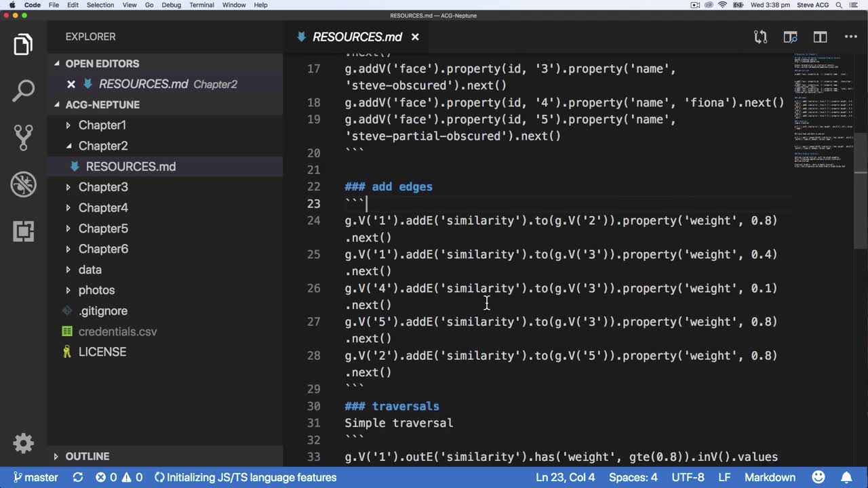Image resolution: width=868 pixels, height=488 pixels.
Task: Collapse the Chapter2 folder
Action: tap(102, 146)
